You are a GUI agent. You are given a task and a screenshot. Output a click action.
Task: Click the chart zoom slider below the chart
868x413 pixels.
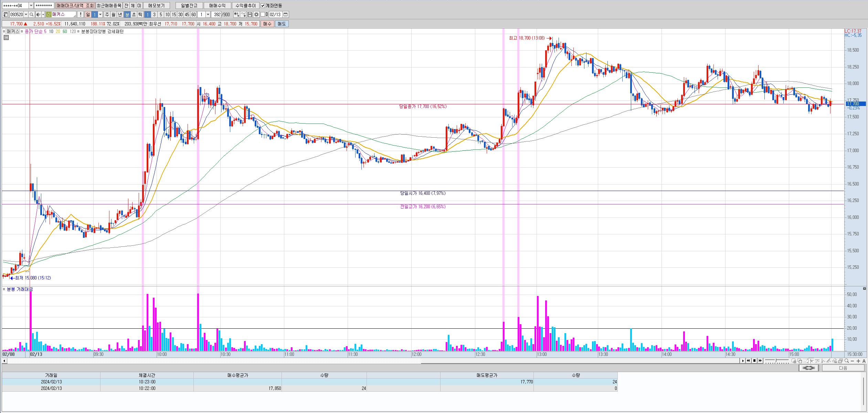776,360
